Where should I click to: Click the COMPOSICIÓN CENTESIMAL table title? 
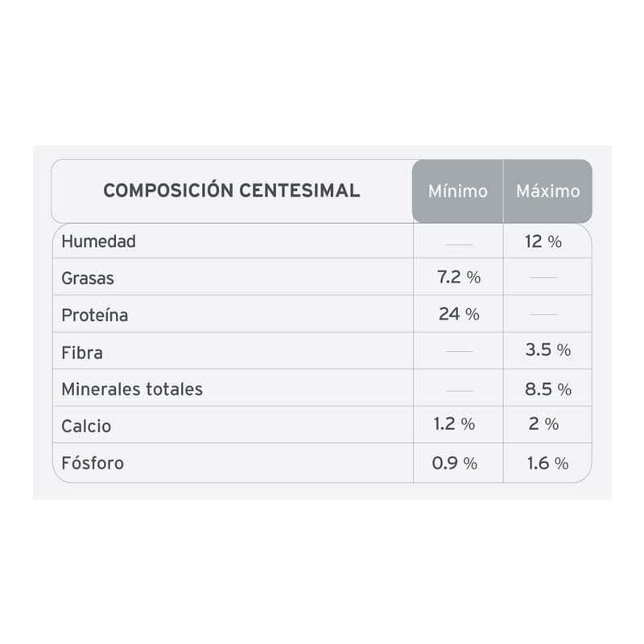point(232,191)
